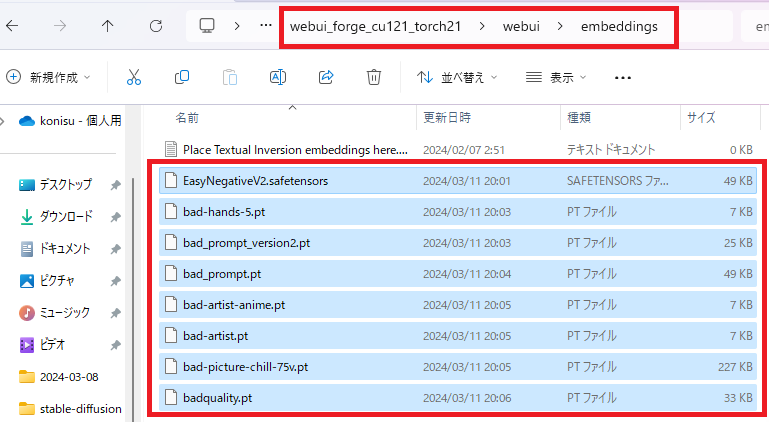Open the 表示 (View) dropdown

[556, 77]
